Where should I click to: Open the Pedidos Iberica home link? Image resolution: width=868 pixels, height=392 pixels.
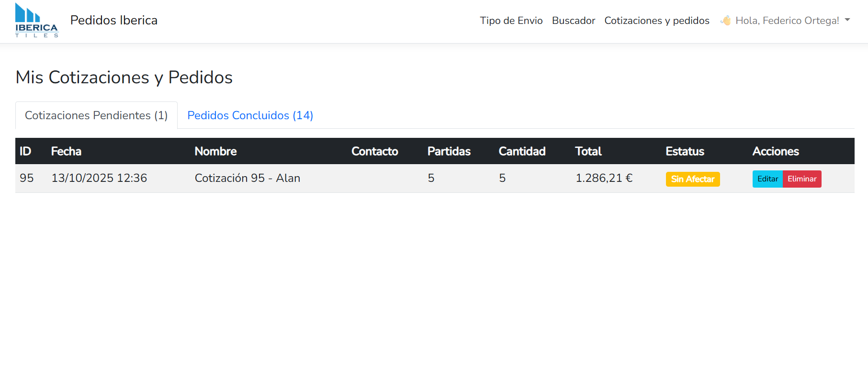tap(114, 20)
